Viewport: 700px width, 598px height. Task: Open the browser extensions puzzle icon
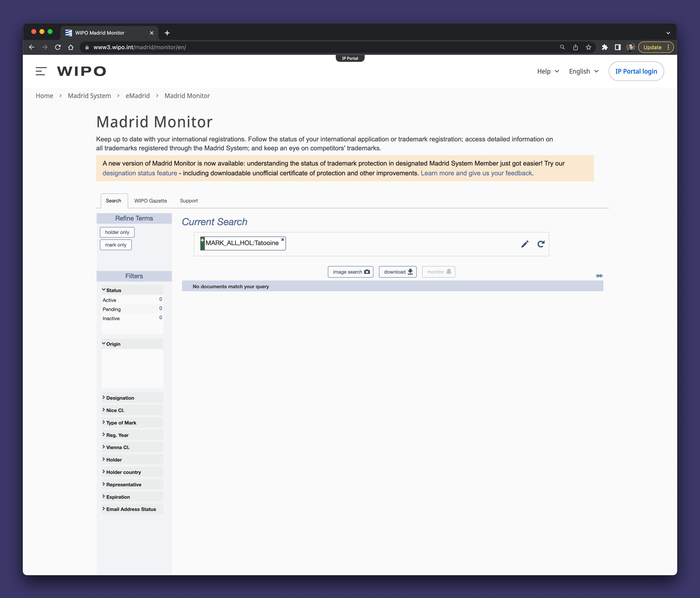tap(605, 47)
